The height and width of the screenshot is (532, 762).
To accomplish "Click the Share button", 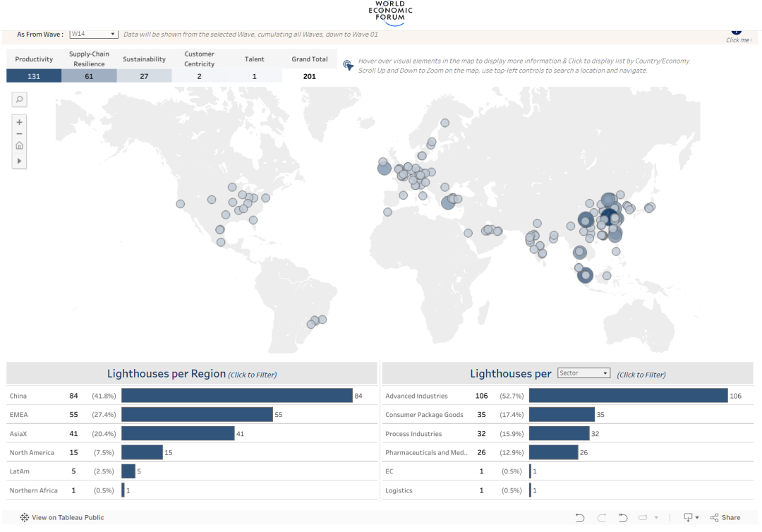I will pos(725,518).
